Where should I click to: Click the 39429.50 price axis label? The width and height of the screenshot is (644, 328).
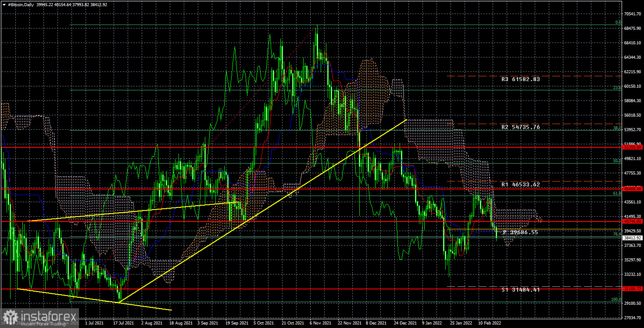pos(633,231)
